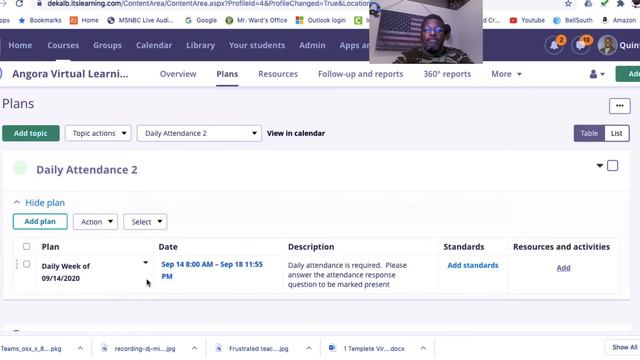Viewport: 640px width, 360px height.
Task: Bookmark this page with the star icon
Action: [x=568, y=4]
